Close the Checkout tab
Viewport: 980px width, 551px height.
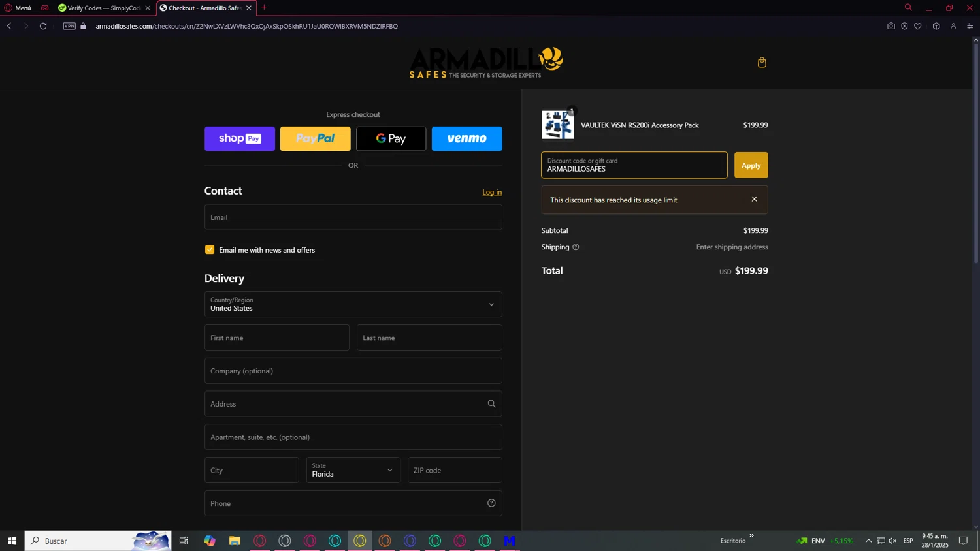(x=249, y=8)
